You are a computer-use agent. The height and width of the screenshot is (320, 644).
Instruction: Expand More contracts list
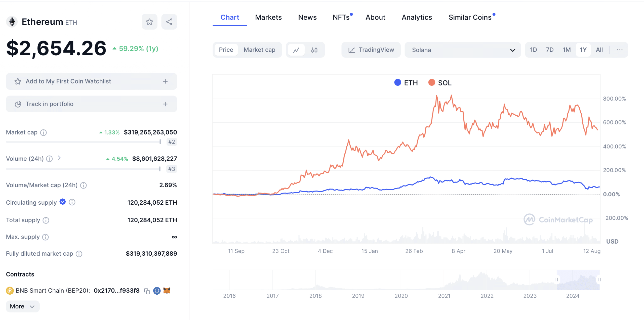click(22, 307)
